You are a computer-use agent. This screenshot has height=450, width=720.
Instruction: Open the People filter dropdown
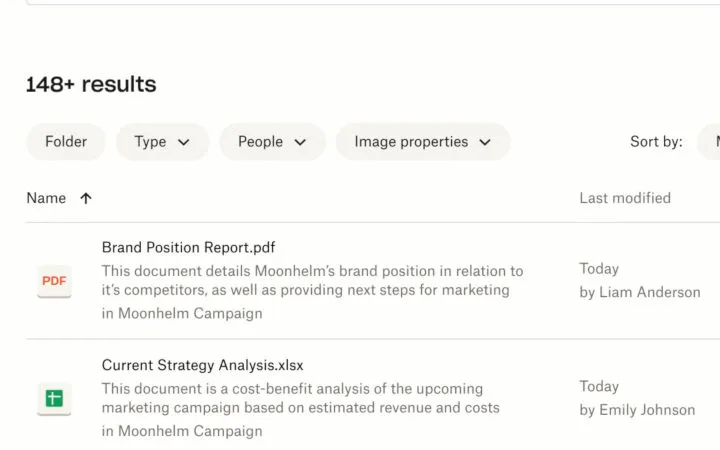272,142
